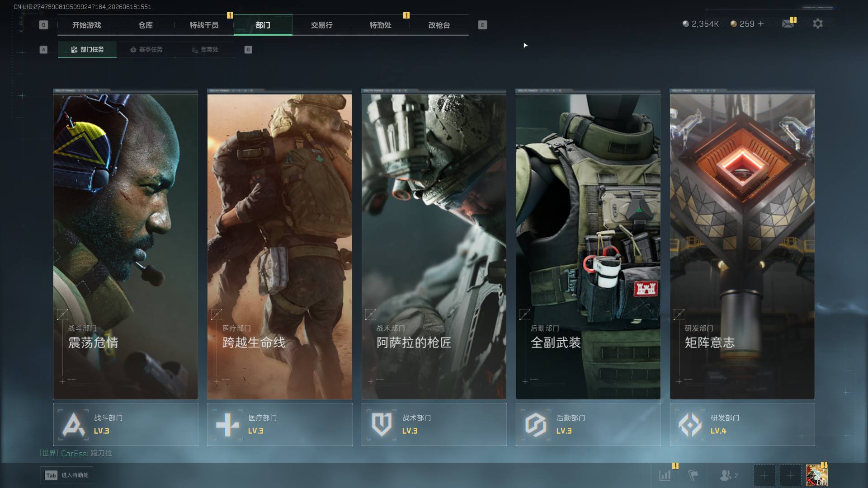The width and height of the screenshot is (868, 488).
Task: Click the D key sub-tab icon
Action: (x=248, y=50)
